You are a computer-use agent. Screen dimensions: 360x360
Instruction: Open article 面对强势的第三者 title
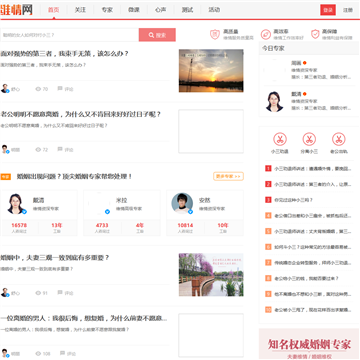coord(65,53)
